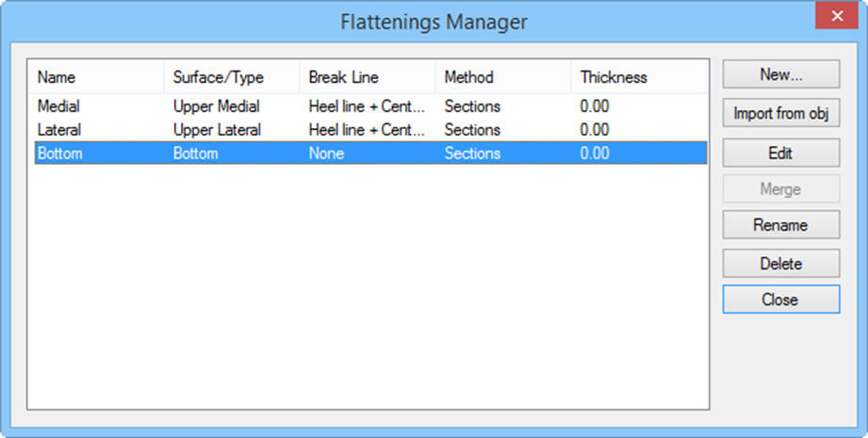Click the Lateral row Sections method cell

472,129
